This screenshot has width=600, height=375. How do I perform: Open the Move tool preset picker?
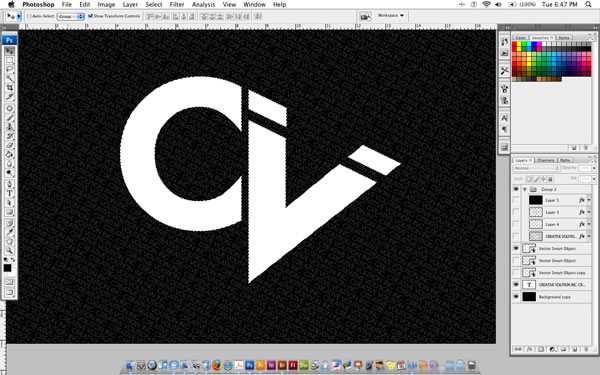[19, 16]
